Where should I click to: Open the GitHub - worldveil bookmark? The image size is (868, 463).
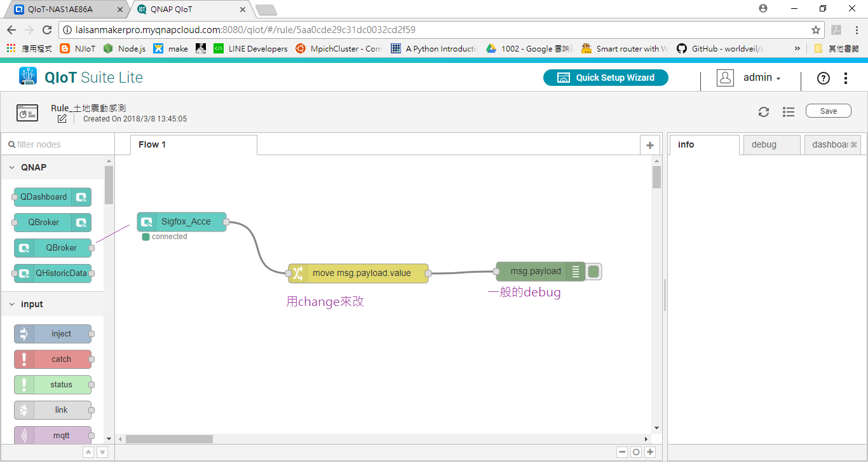(x=721, y=48)
